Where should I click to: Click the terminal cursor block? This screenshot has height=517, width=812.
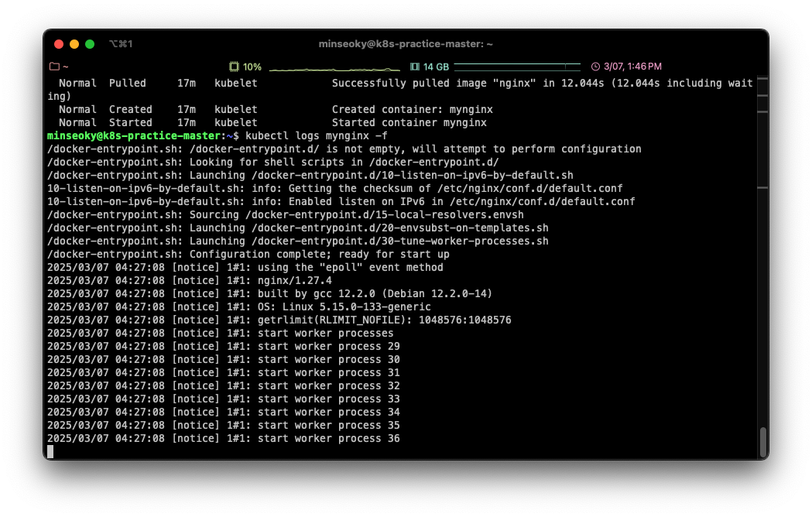(50, 451)
